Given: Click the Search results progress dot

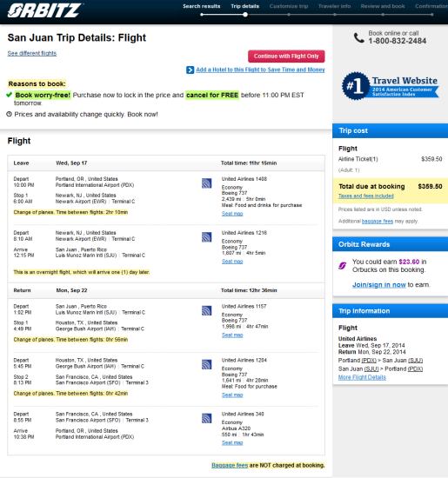Looking at the screenshot, I should [202, 14].
